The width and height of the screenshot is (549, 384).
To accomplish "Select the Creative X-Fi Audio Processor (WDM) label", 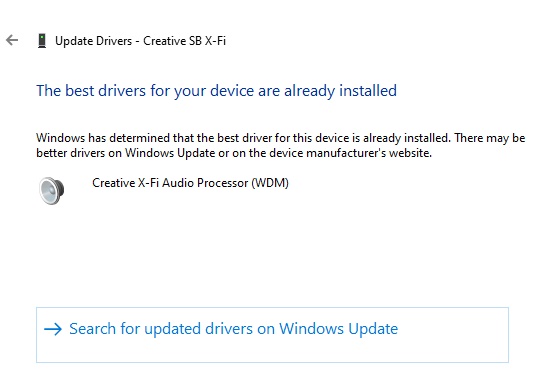I will pos(190,183).
